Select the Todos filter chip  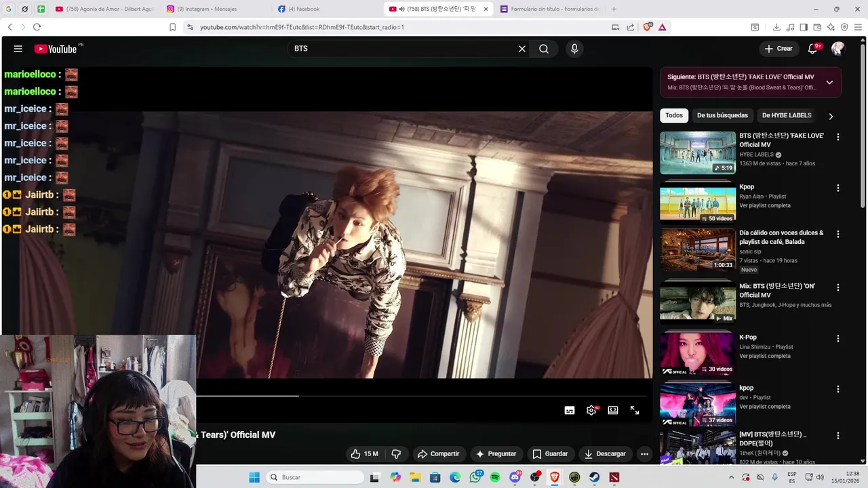tap(674, 115)
